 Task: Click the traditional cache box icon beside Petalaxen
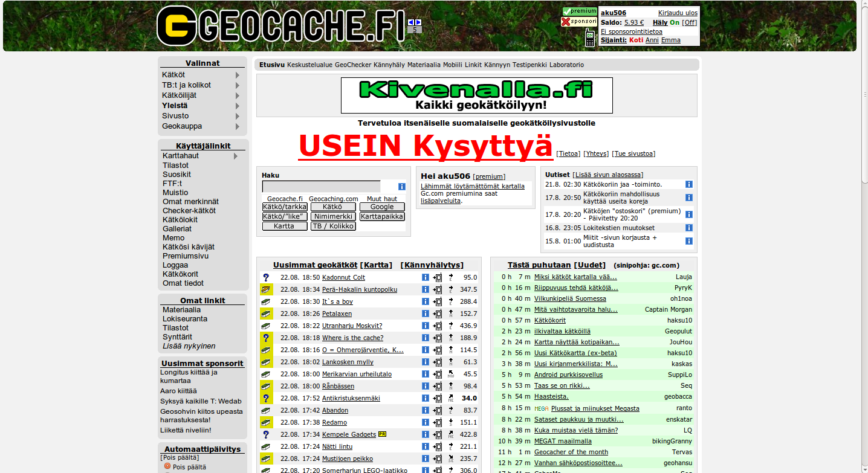pyautogui.click(x=266, y=314)
